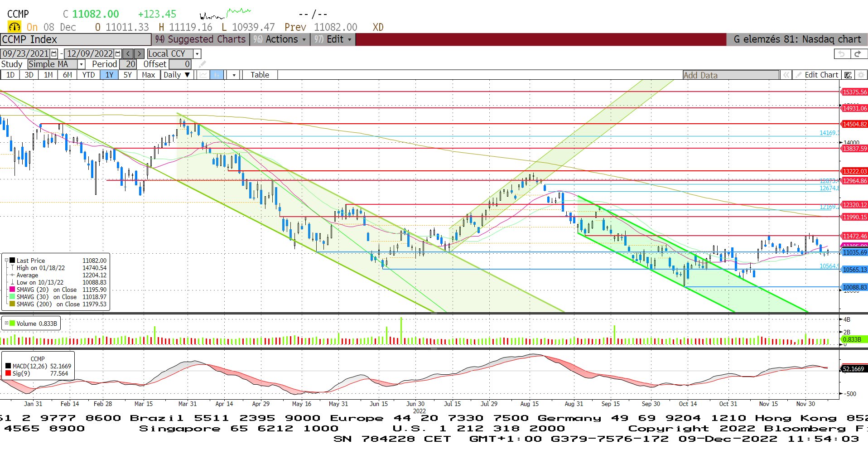Click the yellow gauge icon near On 08 Dec

14,27
